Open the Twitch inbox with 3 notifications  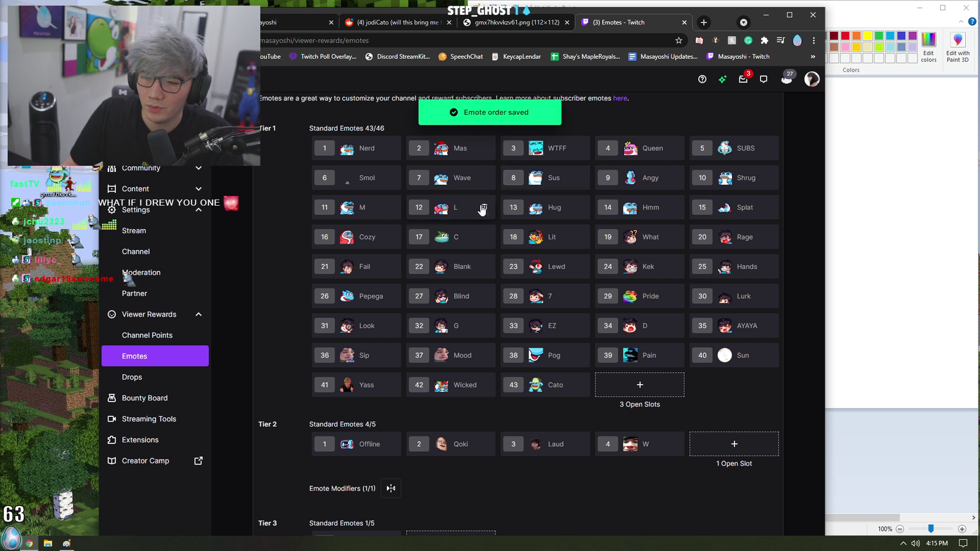[743, 79]
